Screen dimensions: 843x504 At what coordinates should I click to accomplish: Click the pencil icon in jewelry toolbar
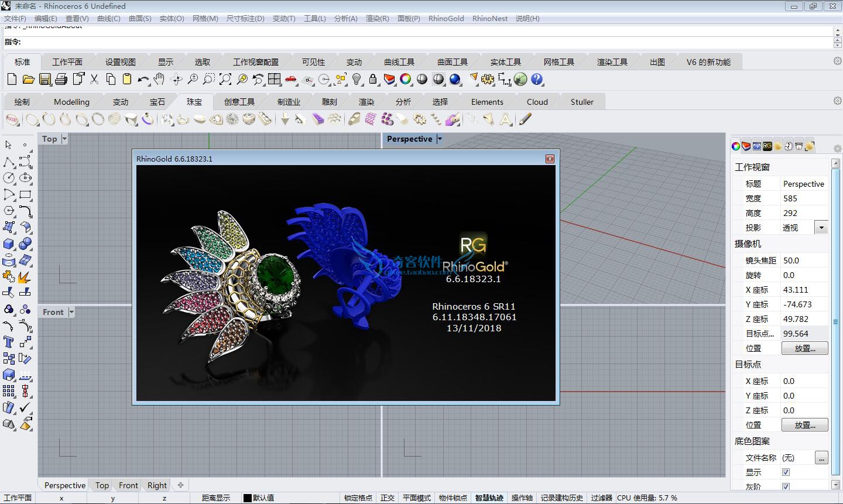tap(525, 119)
